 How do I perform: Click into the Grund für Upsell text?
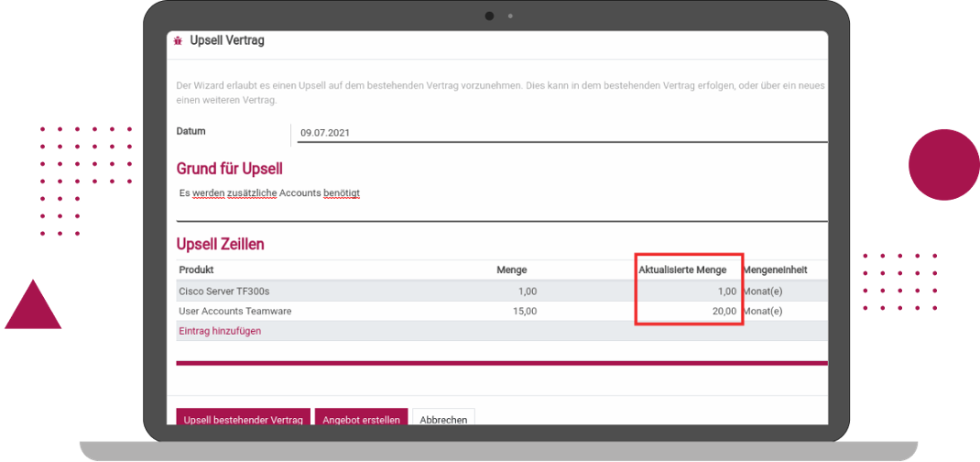point(269,193)
